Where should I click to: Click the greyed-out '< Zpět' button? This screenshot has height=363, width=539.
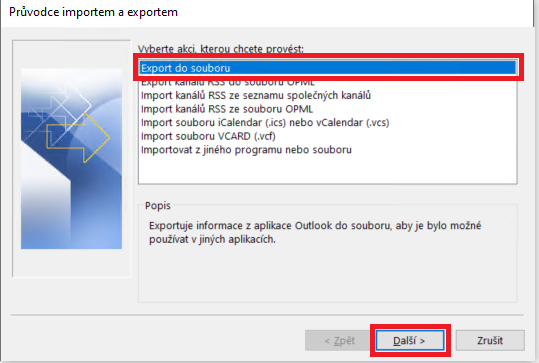tap(339, 341)
